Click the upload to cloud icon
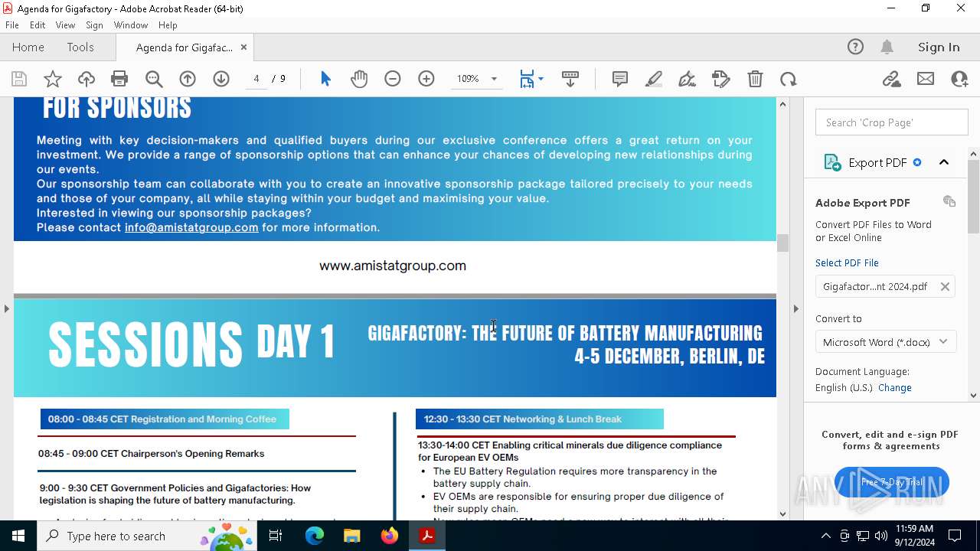The height and width of the screenshot is (551, 980). pyautogui.click(x=87, y=79)
